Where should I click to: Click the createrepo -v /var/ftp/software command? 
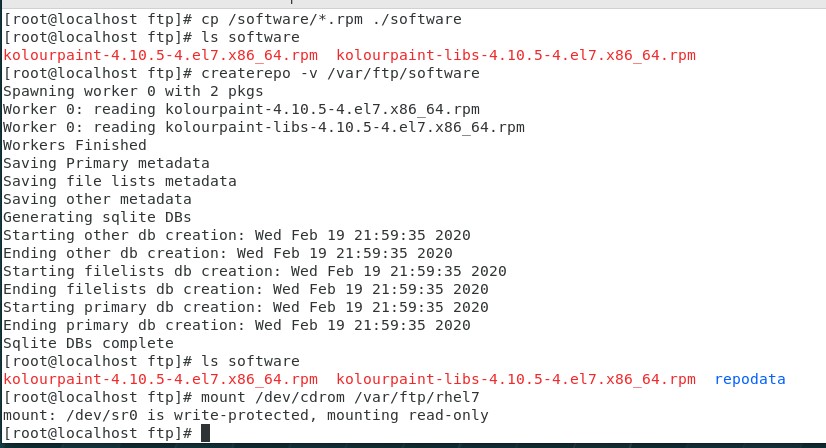(x=340, y=73)
